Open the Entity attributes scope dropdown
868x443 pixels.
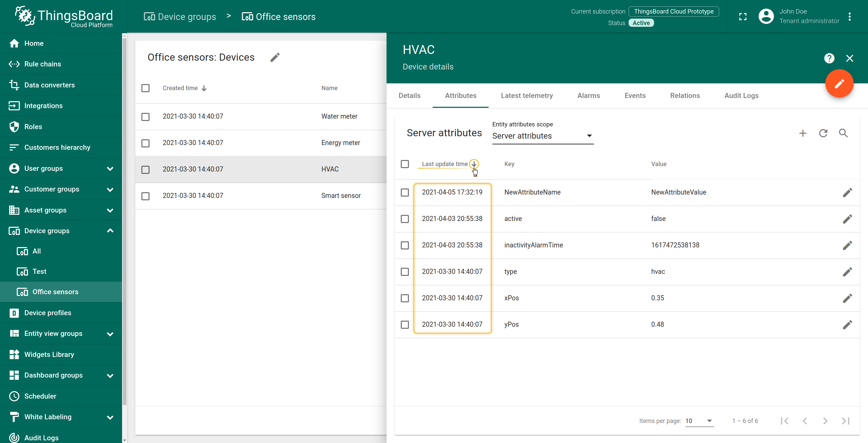click(x=543, y=136)
